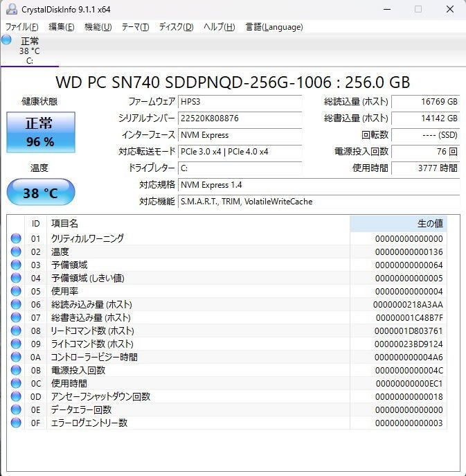Select the アンセーフシャットダウン回数 row name

pyautogui.click(x=100, y=396)
